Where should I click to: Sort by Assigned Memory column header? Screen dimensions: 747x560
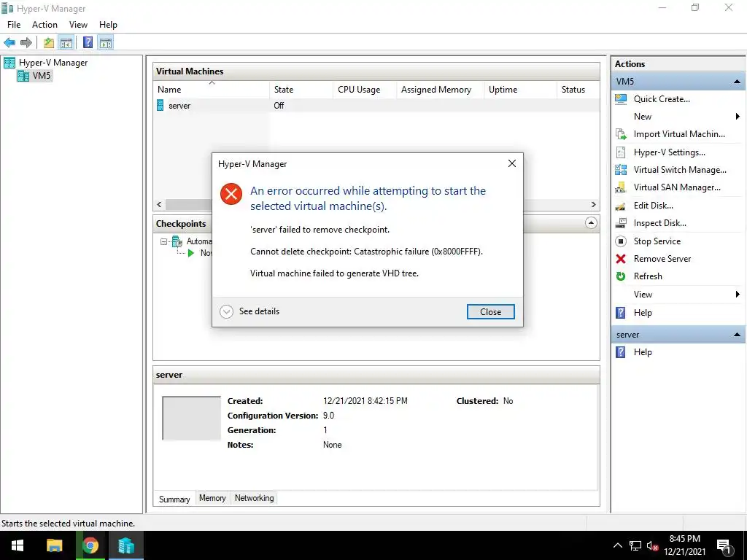coord(440,90)
